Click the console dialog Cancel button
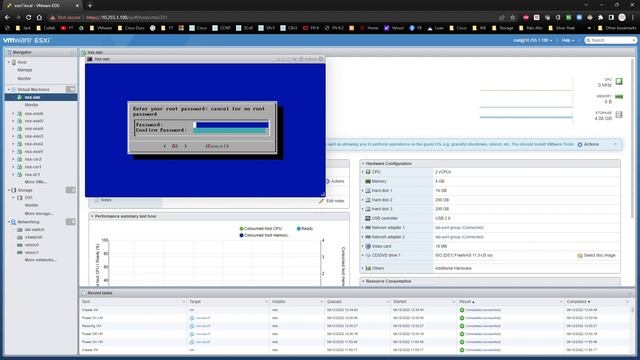This screenshot has width=640, height=360. click(x=217, y=146)
